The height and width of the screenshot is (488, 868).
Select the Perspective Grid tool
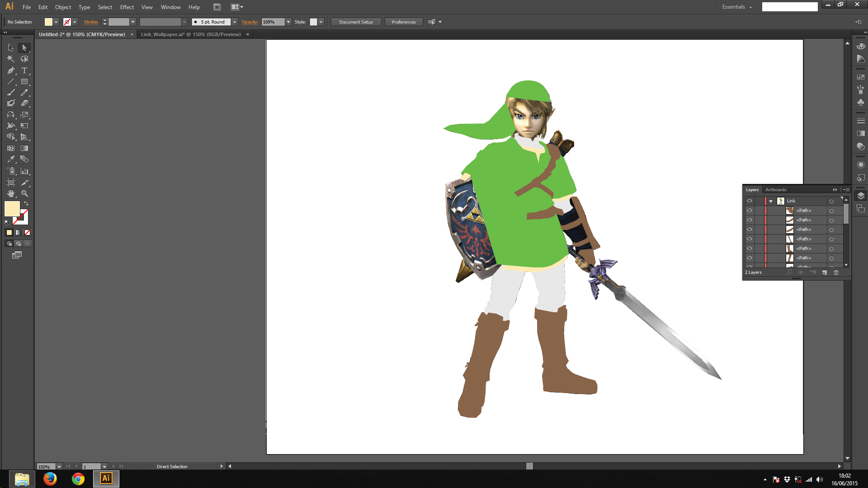coord(24,137)
